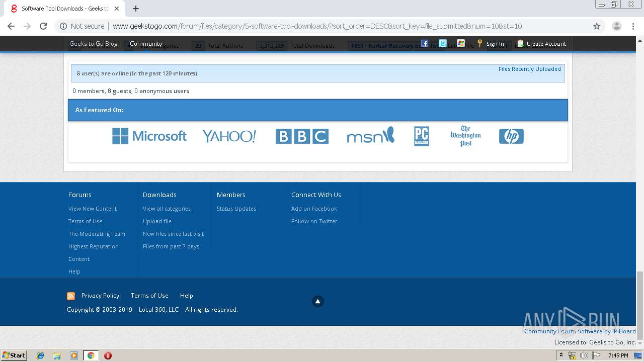Click the Highest Reputation link
The height and width of the screenshot is (362, 644).
(x=94, y=246)
